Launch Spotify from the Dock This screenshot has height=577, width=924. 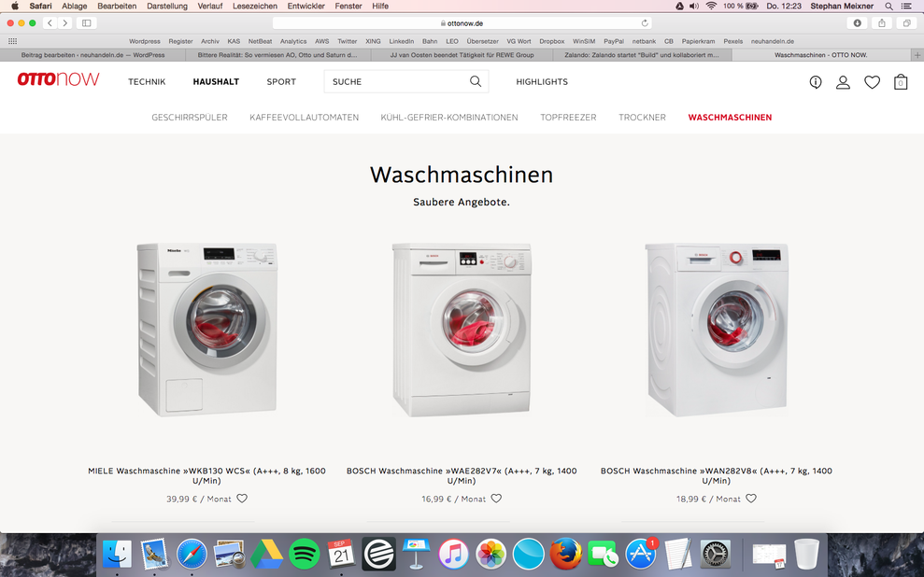pyautogui.click(x=304, y=554)
